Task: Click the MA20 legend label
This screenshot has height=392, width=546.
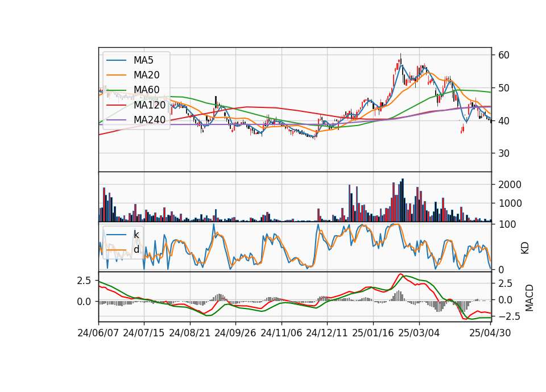Action: (x=146, y=75)
